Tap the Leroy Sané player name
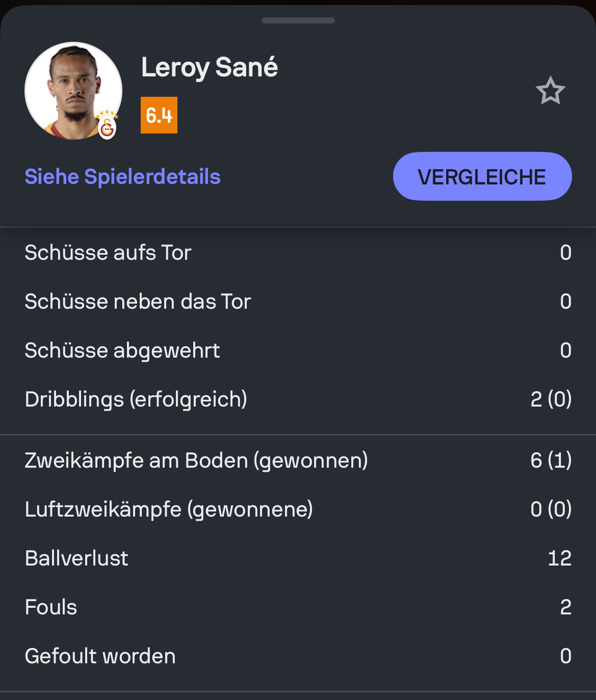 pyautogui.click(x=210, y=67)
